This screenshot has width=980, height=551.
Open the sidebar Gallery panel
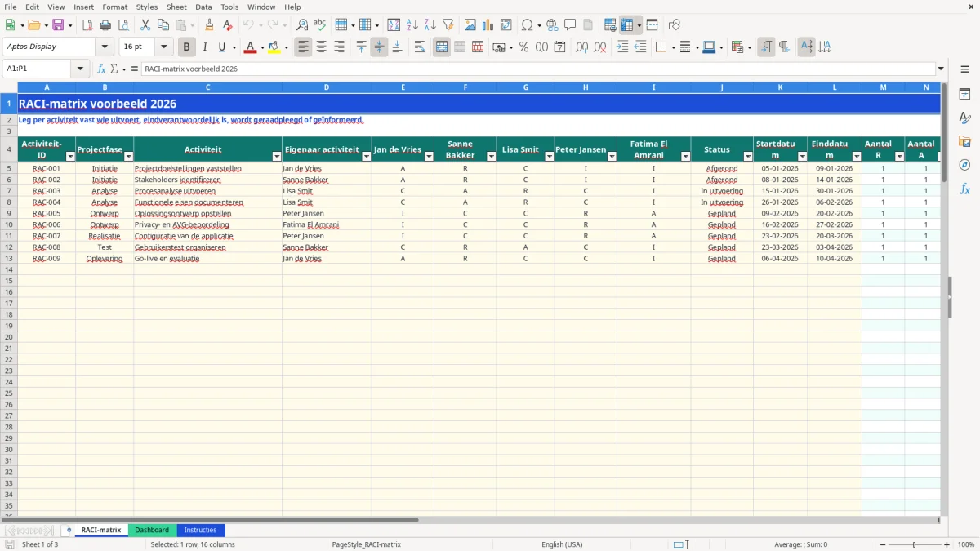pyautogui.click(x=964, y=141)
